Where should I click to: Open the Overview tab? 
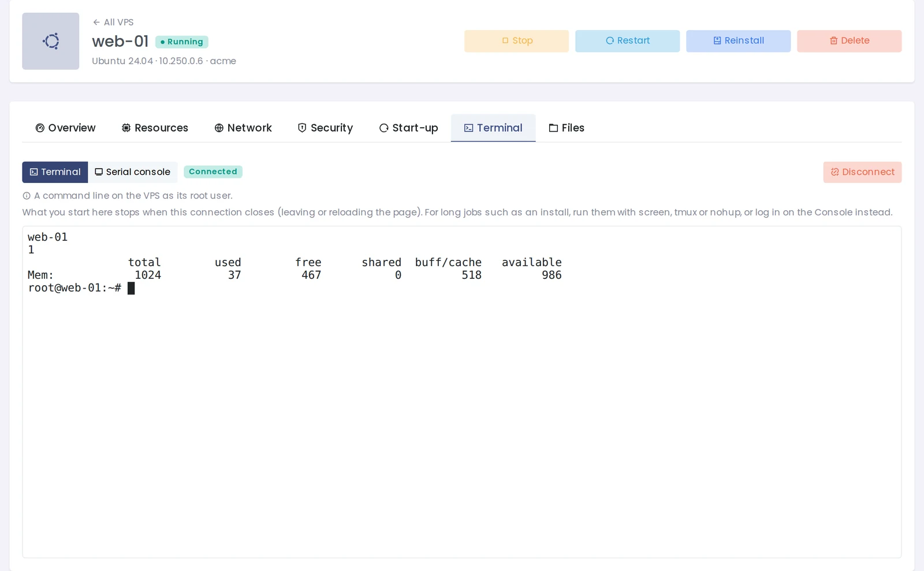(65, 128)
